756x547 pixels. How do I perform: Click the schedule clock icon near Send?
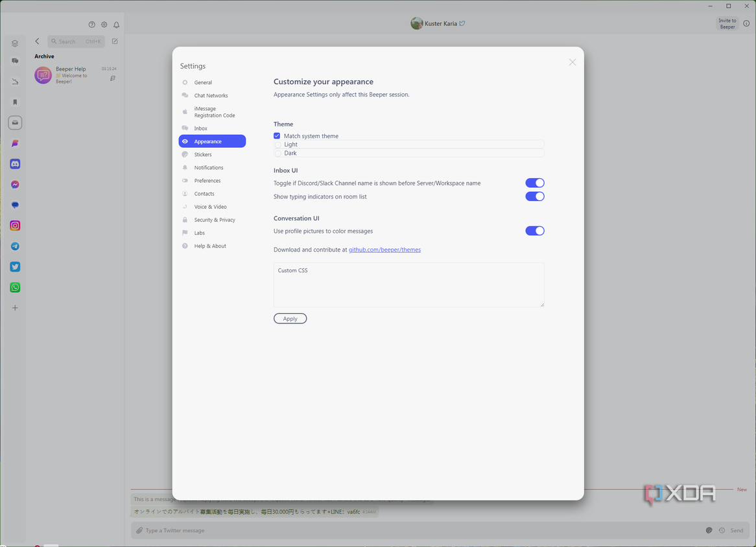click(x=722, y=531)
